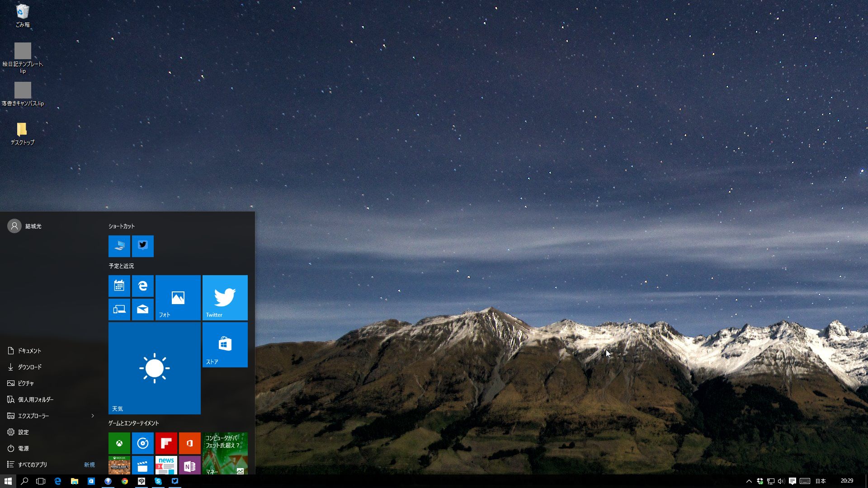
Task: Open the Power (電源) menu
Action: pyautogui.click(x=24, y=448)
